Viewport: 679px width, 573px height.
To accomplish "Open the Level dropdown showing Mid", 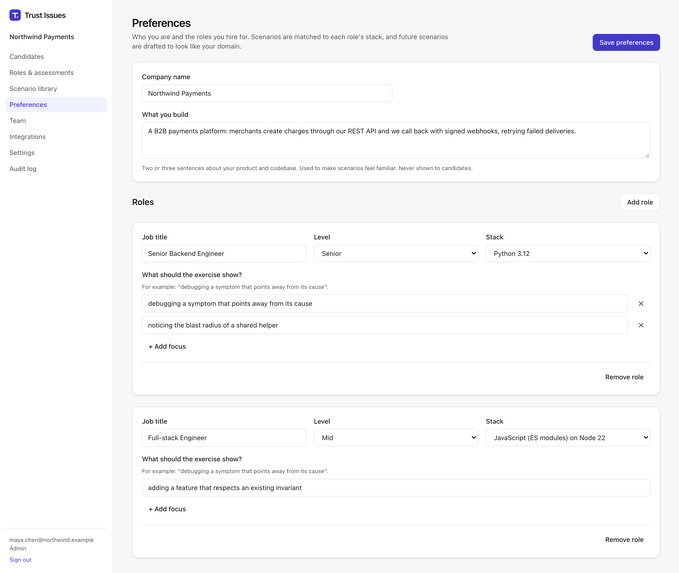I will tap(396, 437).
